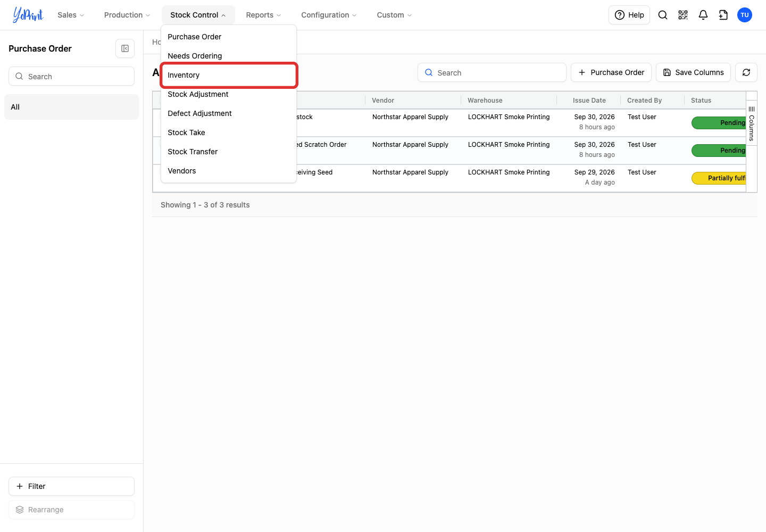This screenshot has height=532, width=766.
Task: Go to Vendors from the menu
Action: pyautogui.click(x=229, y=171)
